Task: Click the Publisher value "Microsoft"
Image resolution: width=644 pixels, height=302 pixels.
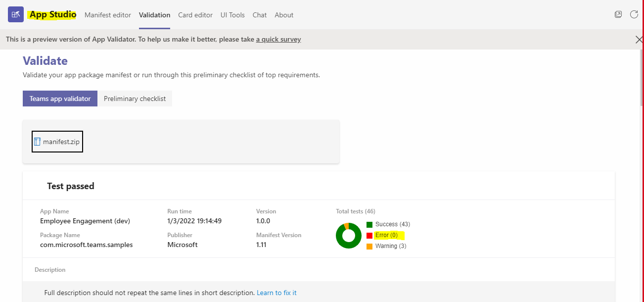Action: [x=183, y=245]
